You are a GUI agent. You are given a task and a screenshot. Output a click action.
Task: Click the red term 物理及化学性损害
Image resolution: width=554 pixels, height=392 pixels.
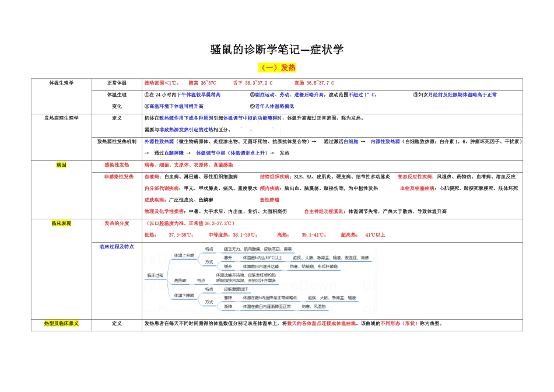point(164,211)
